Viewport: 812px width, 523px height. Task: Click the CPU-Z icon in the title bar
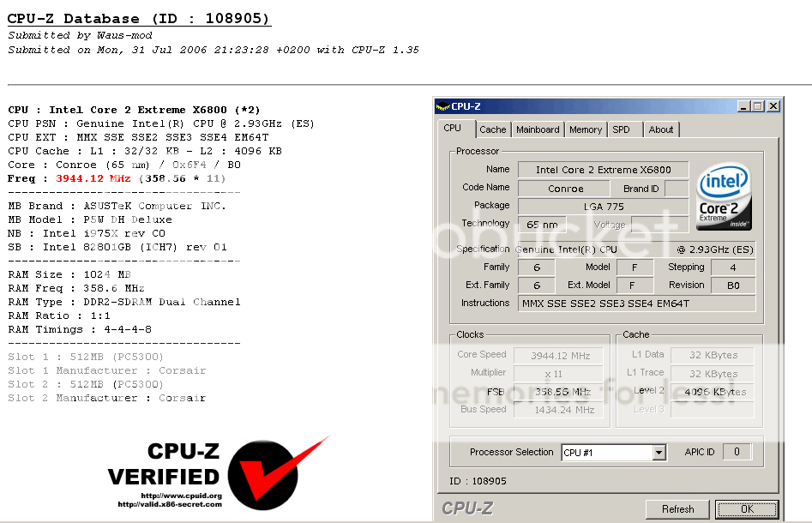[x=442, y=105]
